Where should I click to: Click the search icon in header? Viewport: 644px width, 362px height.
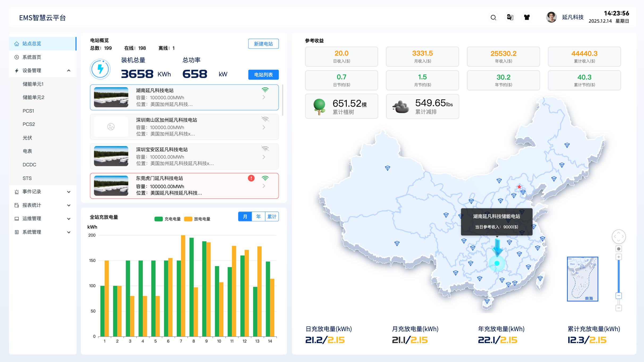coord(493,18)
